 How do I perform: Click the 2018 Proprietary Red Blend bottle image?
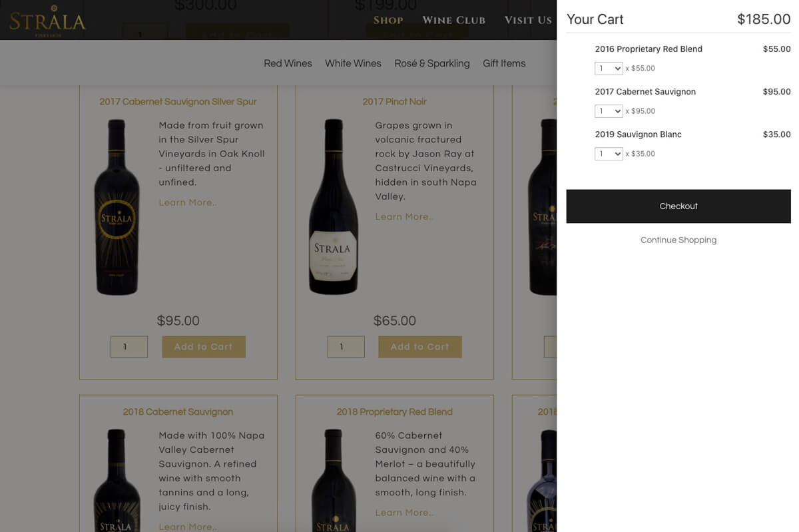[333, 479]
